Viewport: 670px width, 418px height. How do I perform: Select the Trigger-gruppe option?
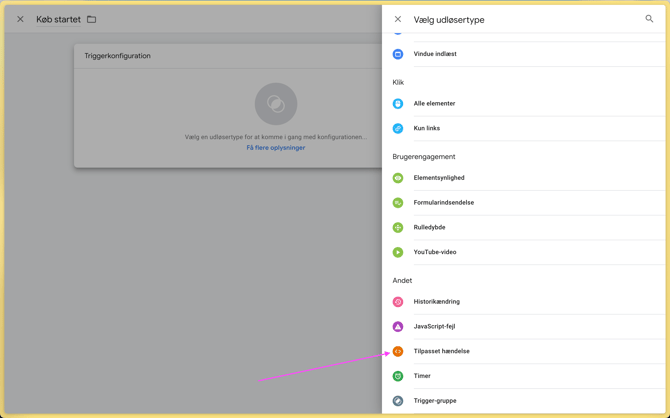point(434,401)
